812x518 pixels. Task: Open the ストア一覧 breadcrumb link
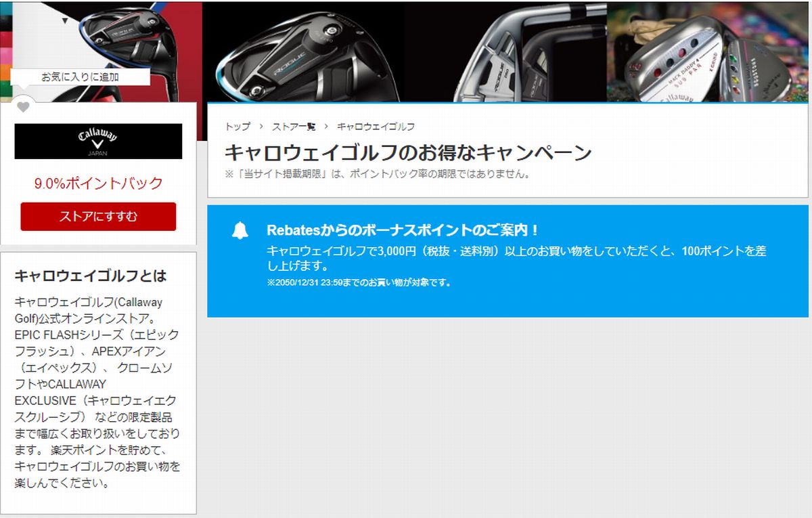(x=294, y=127)
